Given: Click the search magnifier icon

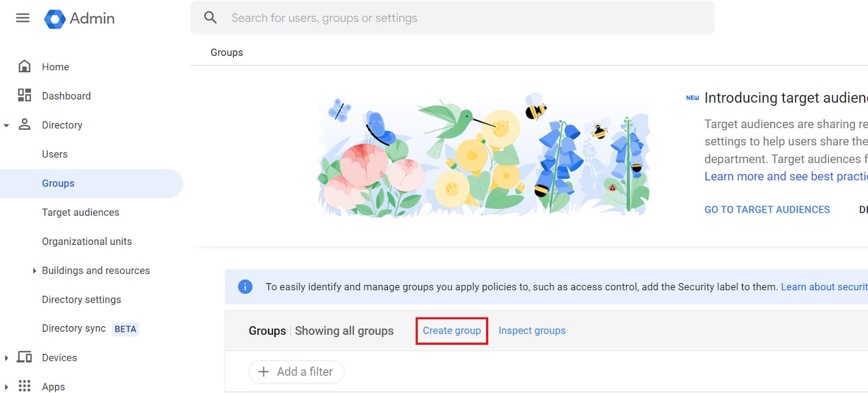Looking at the screenshot, I should [x=210, y=18].
